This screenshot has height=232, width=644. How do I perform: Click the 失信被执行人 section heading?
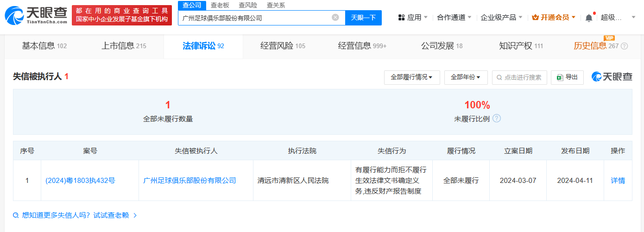pyautogui.click(x=37, y=76)
